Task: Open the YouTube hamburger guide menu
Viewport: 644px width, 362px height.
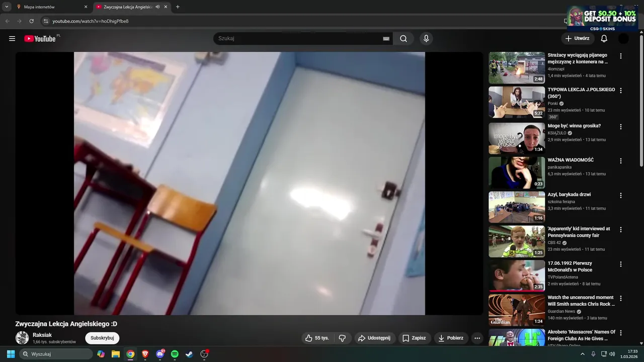Action: pos(12,39)
